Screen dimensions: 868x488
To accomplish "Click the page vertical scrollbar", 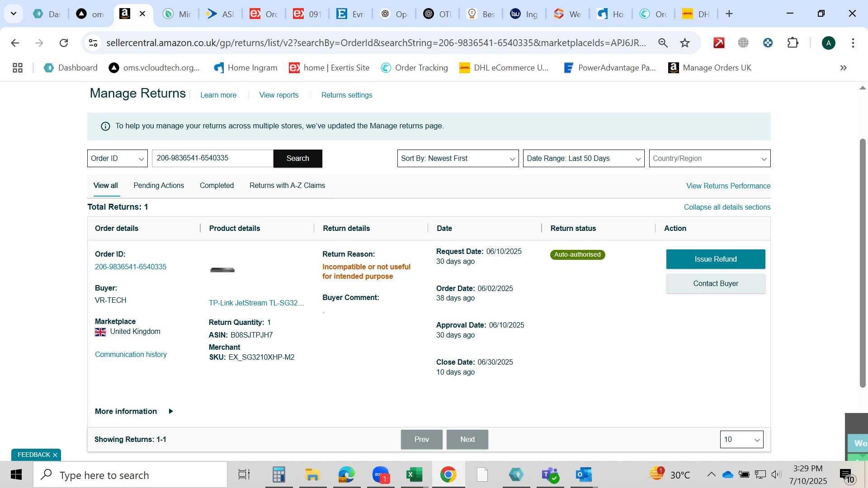I will coord(863,262).
